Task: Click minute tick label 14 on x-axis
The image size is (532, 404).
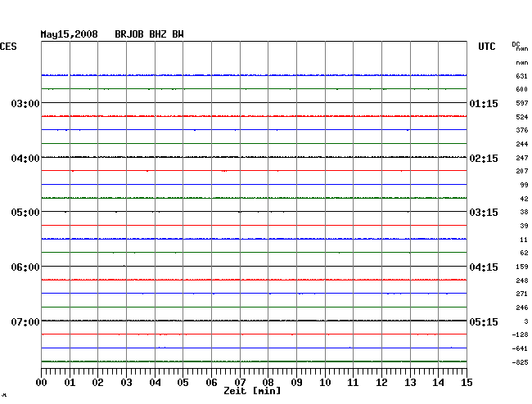Action: coord(438,383)
